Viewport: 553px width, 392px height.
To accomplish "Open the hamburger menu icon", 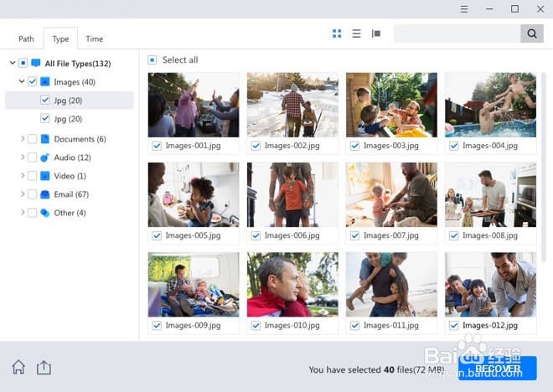I will (464, 9).
